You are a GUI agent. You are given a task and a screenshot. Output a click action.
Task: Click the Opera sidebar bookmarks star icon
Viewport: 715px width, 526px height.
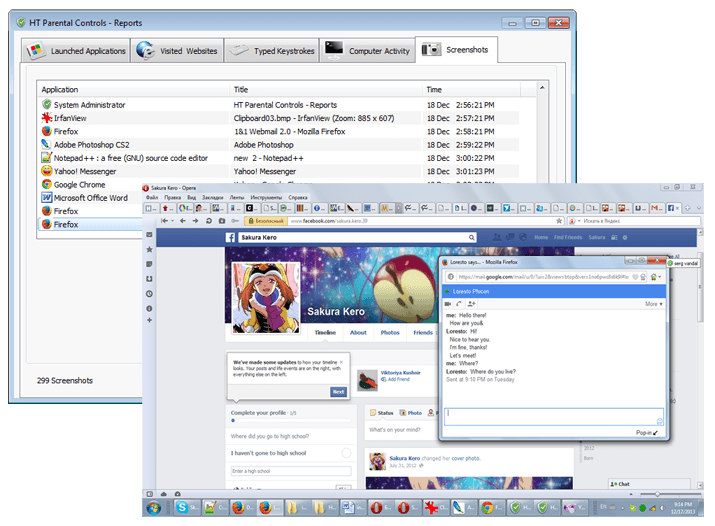coord(149,249)
